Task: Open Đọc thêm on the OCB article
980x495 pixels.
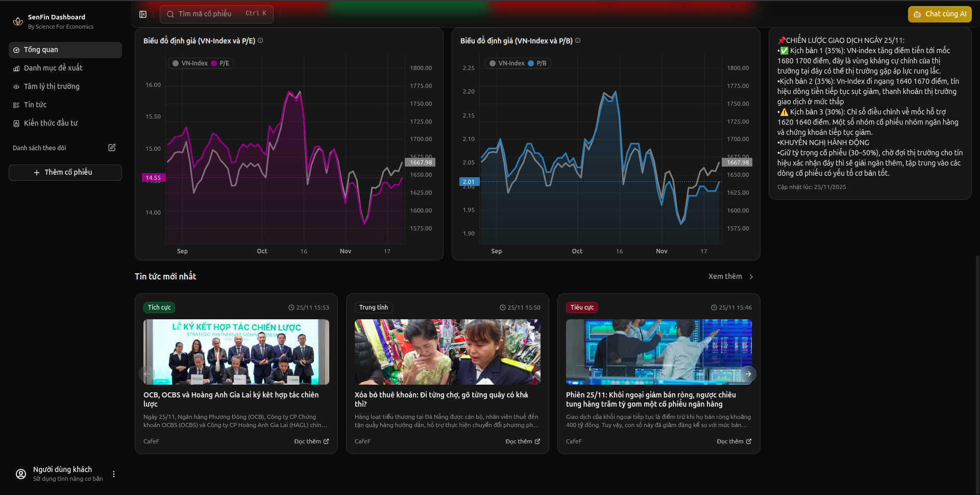Action: 311,441
